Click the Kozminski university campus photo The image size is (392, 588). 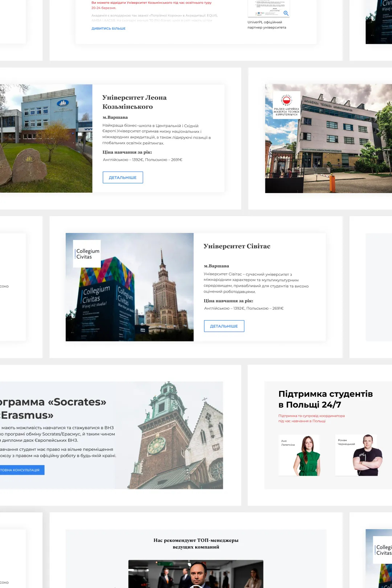[46, 138]
